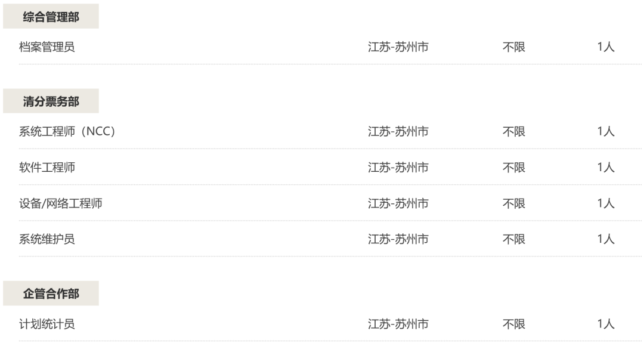This screenshot has width=644, height=343.
Task: Click 1人 headcount for 设备/网络工程师
Action: pos(605,203)
